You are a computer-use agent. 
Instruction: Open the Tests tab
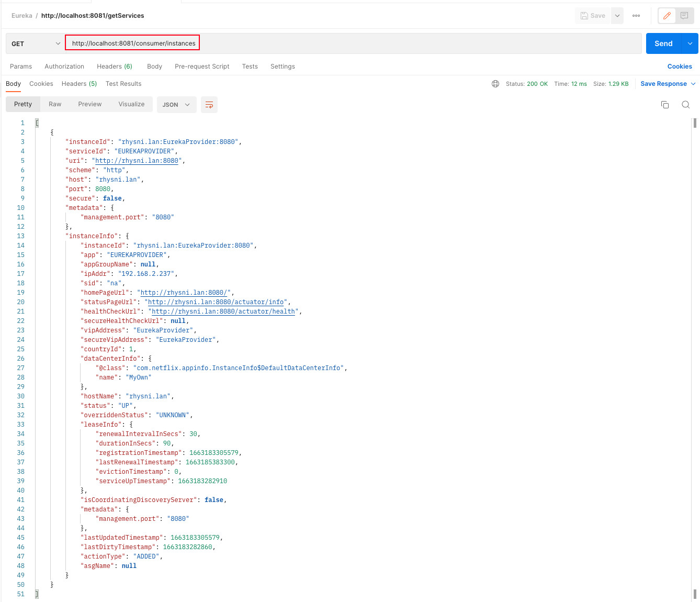point(250,66)
